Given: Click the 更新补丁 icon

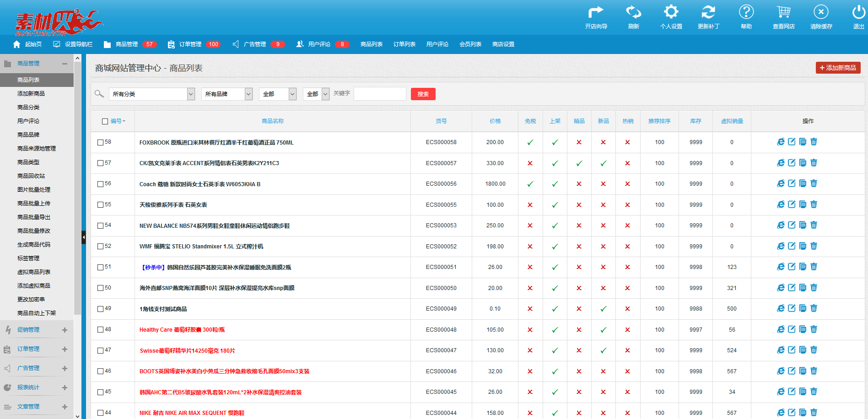Looking at the screenshot, I should click(x=708, y=11).
